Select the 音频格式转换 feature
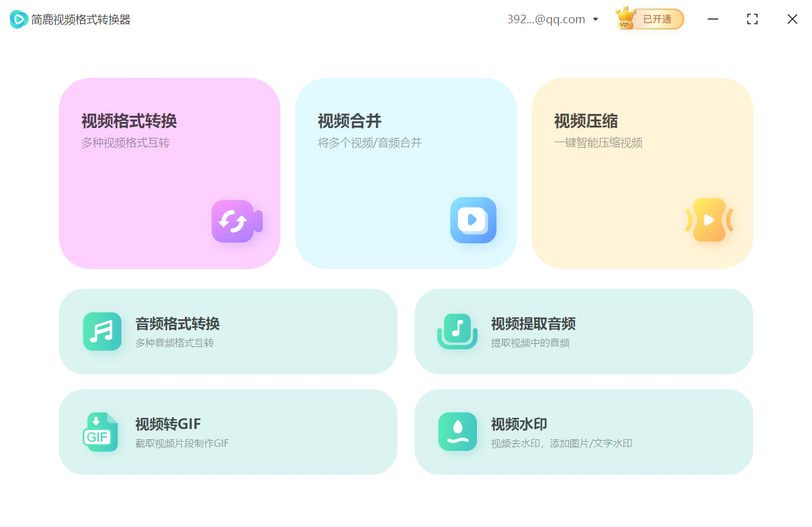812x527 pixels. click(x=228, y=332)
